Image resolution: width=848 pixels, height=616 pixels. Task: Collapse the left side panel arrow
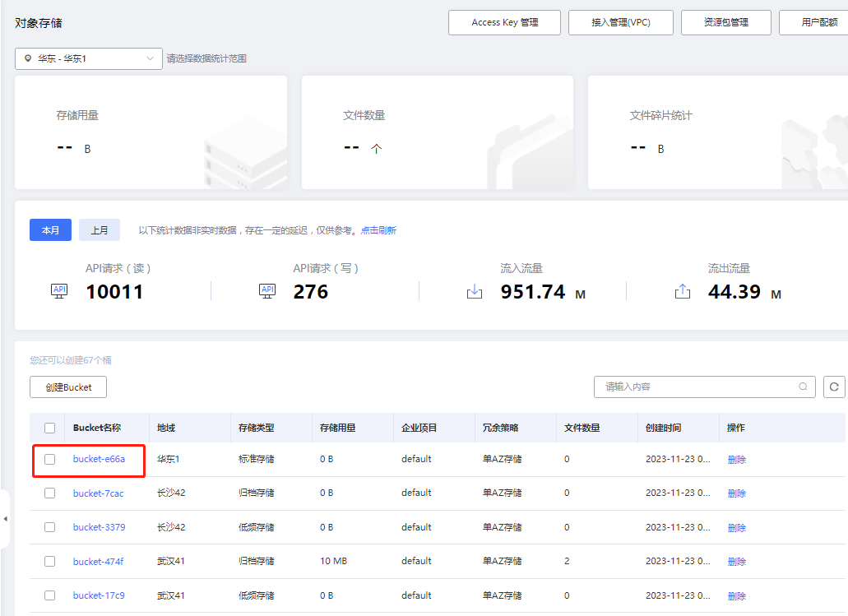[x=6, y=517]
